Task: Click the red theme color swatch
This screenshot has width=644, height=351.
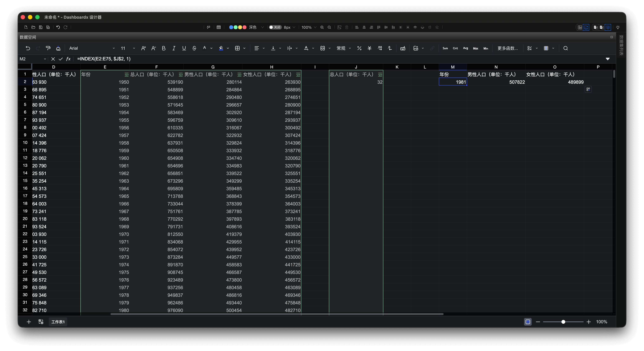Action: tap(245, 27)
